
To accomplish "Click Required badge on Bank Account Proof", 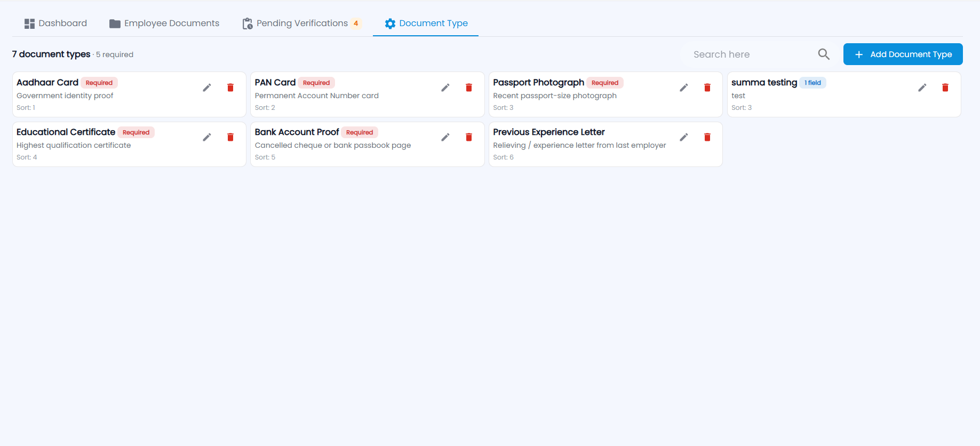I will [360, 132].
